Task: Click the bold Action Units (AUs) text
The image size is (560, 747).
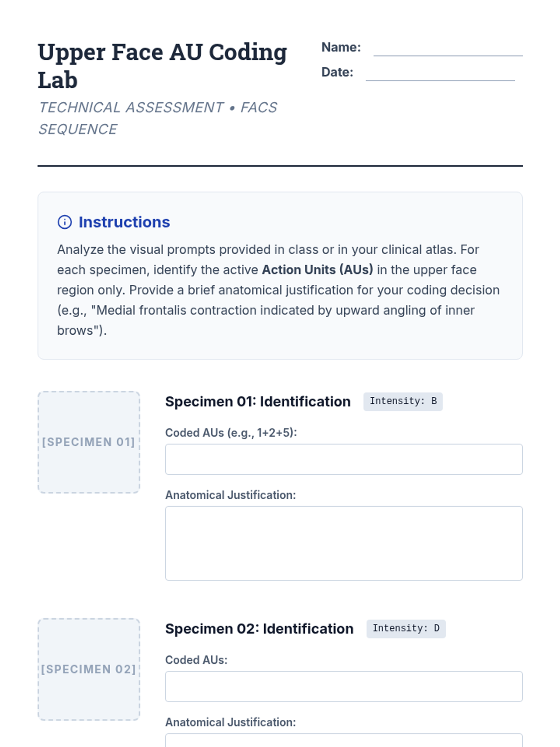Action: coord(317,270)
